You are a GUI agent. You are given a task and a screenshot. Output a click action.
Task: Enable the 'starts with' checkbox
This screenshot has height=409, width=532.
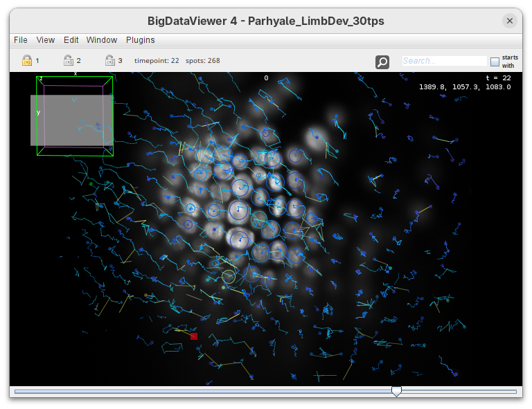tap(495, 62)
